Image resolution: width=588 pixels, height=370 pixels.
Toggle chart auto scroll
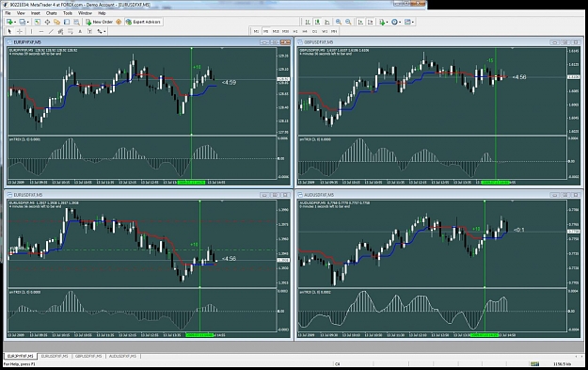pos(360,22)
